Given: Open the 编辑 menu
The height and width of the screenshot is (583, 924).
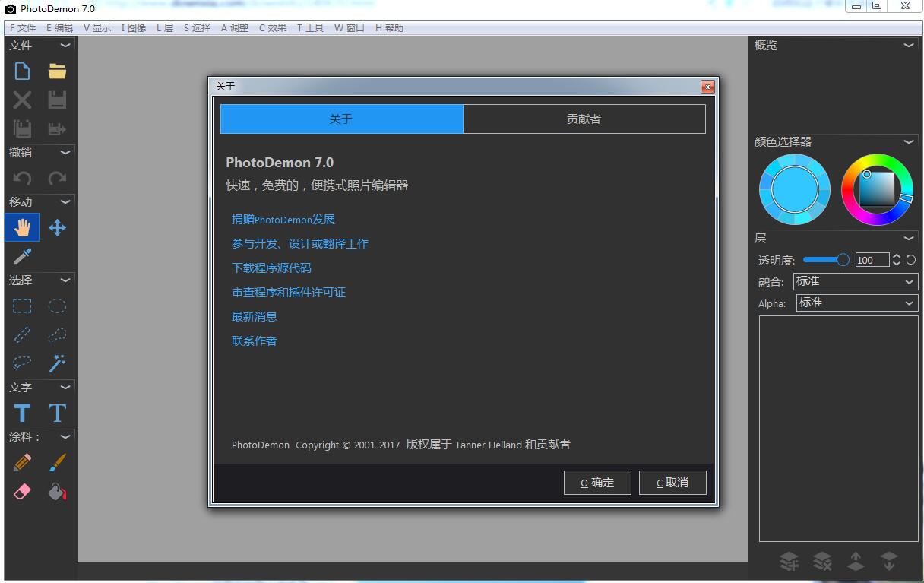Looking at the screenshot, I should click(59, 28).
